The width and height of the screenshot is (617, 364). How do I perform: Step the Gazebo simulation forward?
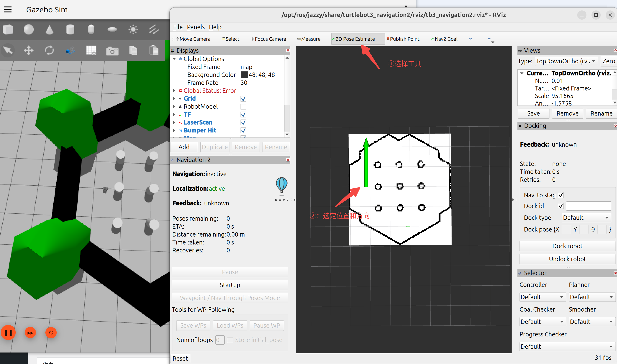pyautogui.click(x=30, y=333)
